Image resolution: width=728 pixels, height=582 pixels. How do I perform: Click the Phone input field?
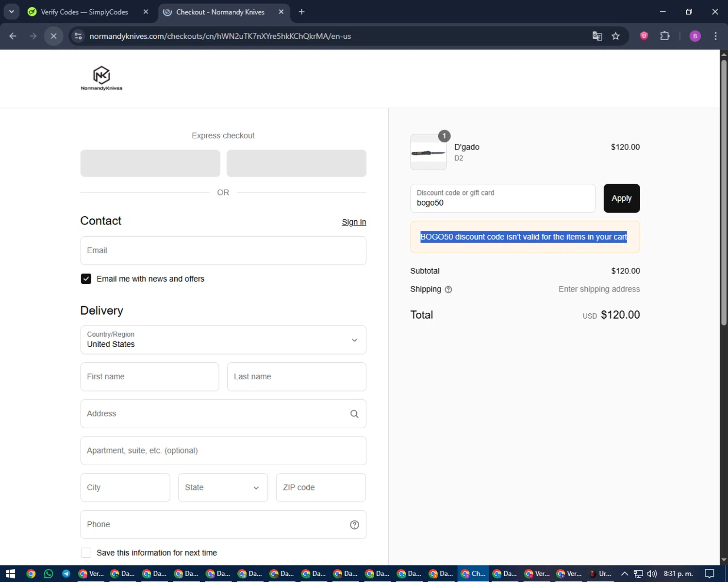tap(223, 524)
